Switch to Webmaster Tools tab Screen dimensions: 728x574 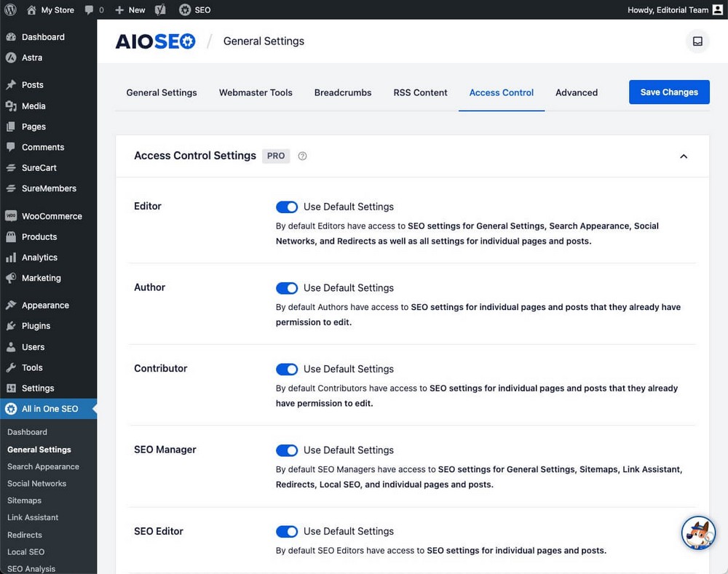coord(256,92)
